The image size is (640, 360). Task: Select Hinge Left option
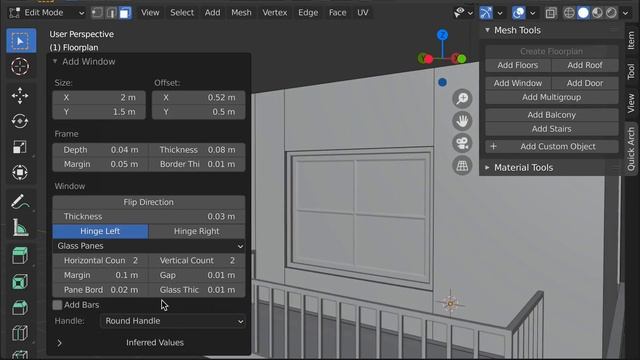[x=100, y=231]
